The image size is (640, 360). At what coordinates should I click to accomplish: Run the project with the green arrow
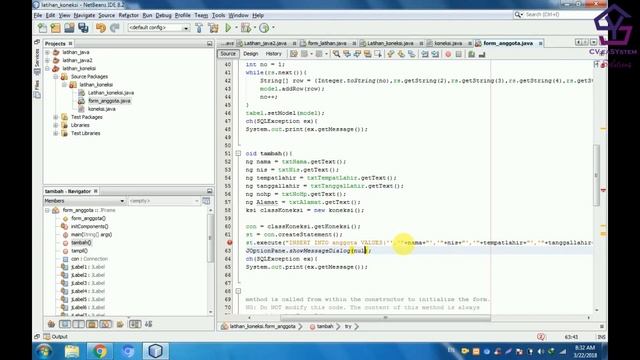click(228, 28)
